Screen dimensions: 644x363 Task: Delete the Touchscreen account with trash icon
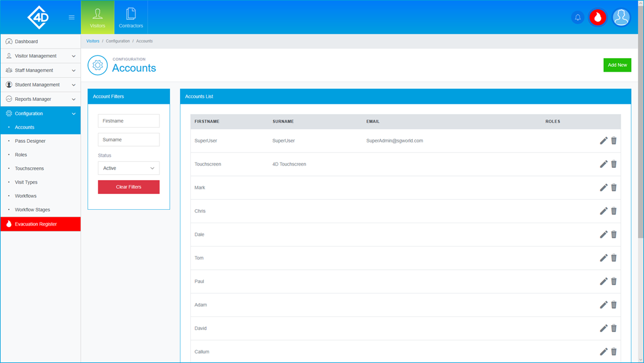pos(614,164)
